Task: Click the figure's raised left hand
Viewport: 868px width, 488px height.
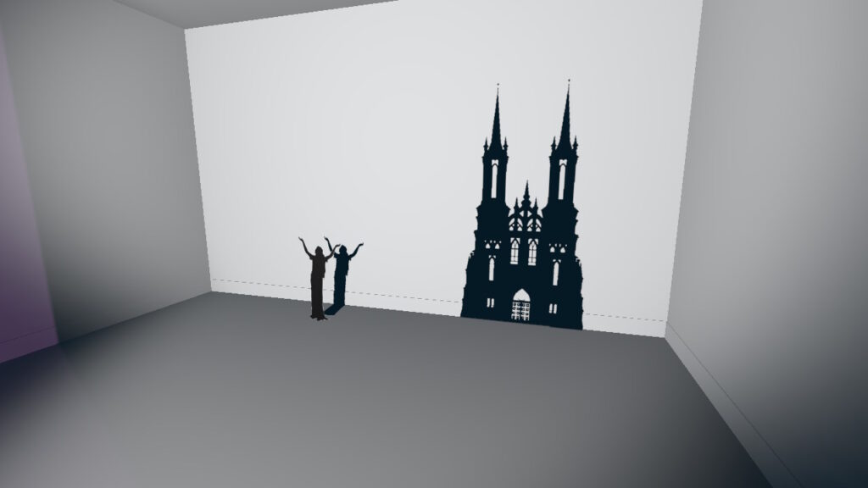Action: 301,240
